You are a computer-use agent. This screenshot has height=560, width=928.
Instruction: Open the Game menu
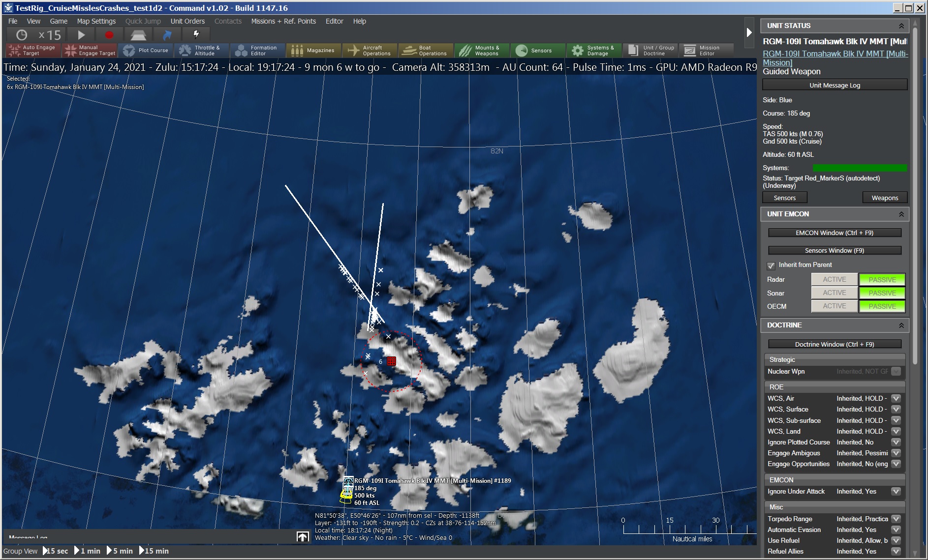[59, 21]
